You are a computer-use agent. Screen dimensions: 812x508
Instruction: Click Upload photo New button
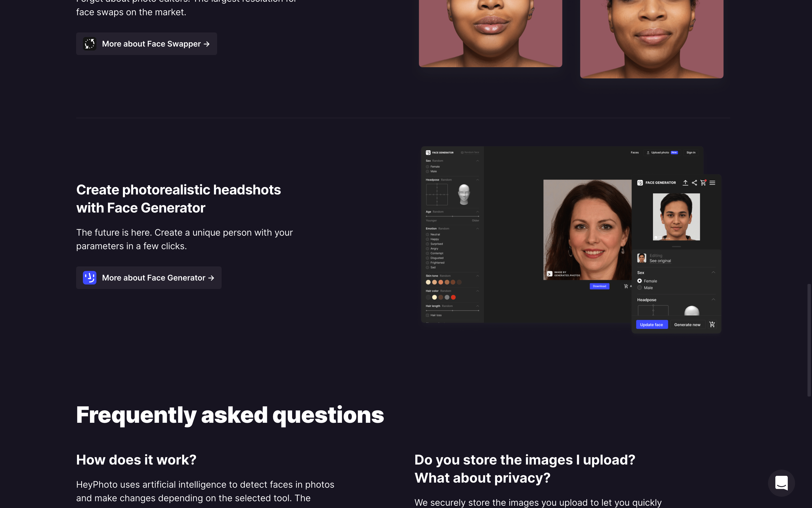[x=662, y=152]
